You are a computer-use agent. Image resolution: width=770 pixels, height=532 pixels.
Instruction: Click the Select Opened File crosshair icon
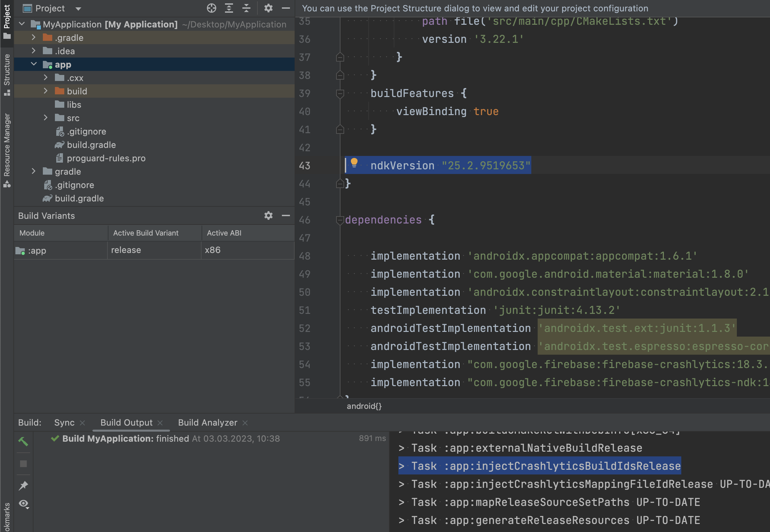coord(212,8)
